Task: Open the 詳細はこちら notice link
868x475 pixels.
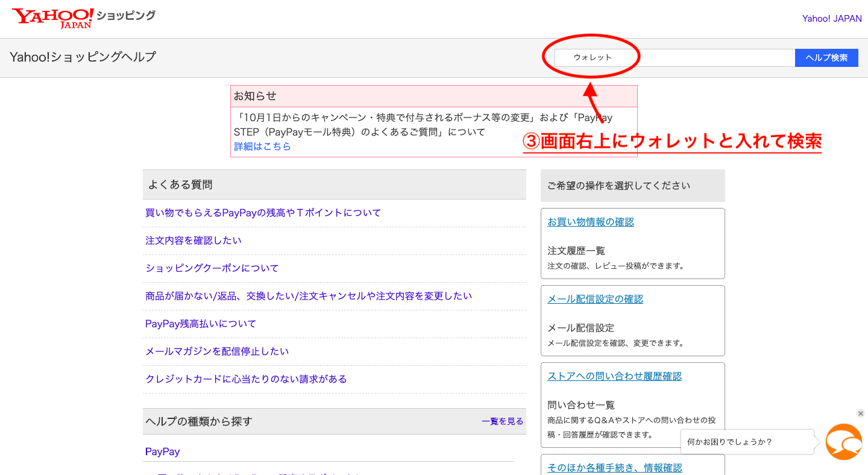Action: pyautogui.click(x=262, y=146)
